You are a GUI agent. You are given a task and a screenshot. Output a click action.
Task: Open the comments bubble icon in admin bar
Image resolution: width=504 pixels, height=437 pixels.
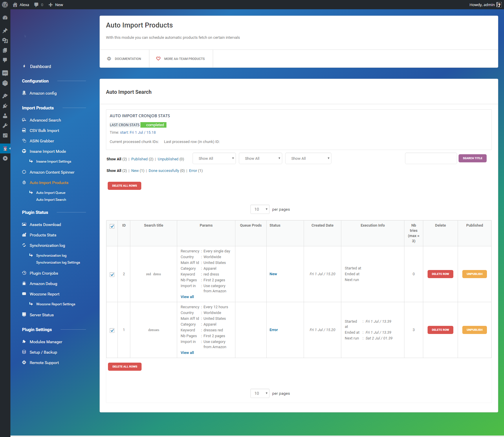(36, 5)
